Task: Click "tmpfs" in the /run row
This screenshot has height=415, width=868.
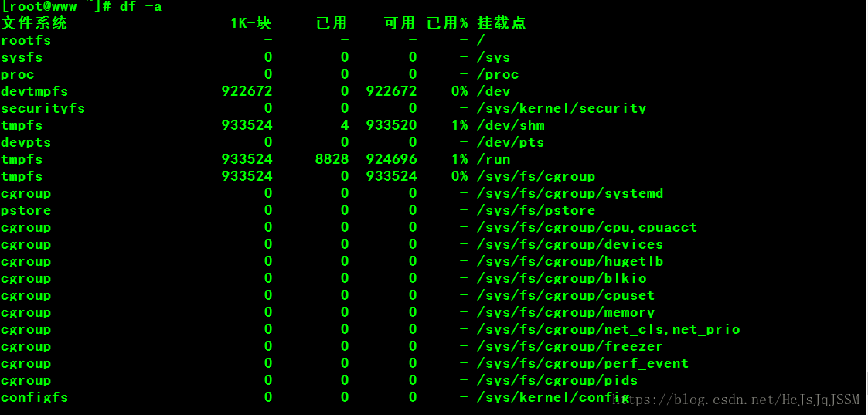Action: pos(22,159)
